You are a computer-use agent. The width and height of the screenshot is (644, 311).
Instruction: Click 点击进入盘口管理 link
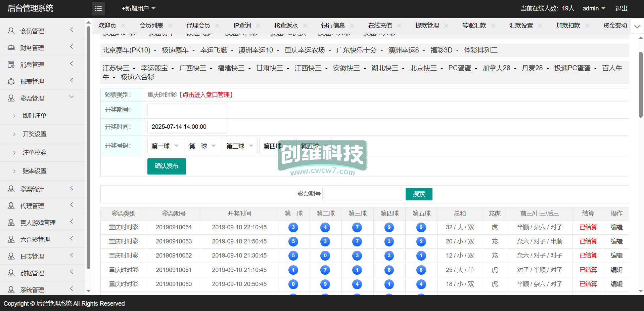click(x=206, y=95)
